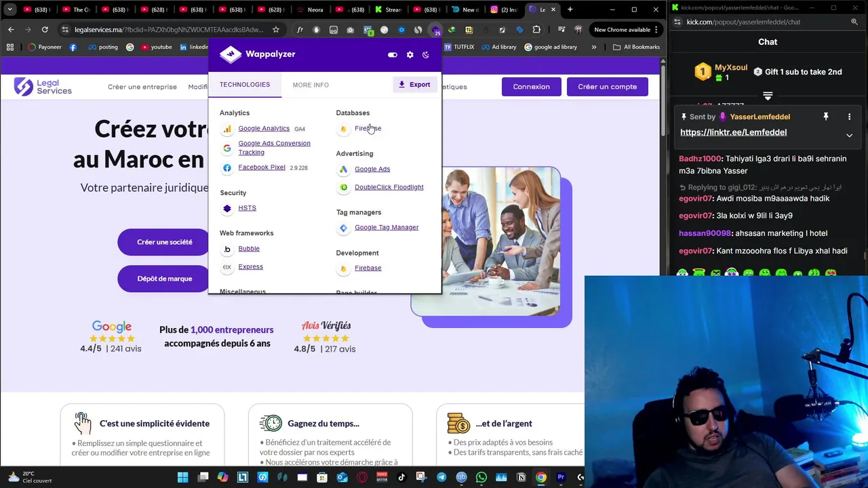Switch to the MORE INFO tab
This screenshot has width=868, height=488.
pyautogui.click(x=311, y=85)
